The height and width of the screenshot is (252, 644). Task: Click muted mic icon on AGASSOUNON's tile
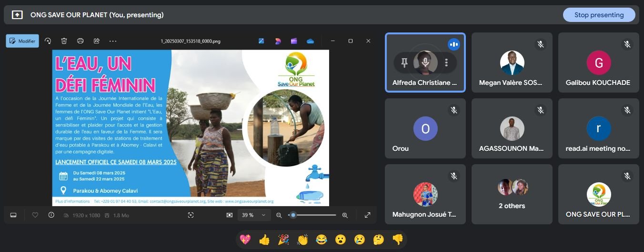point(541,110)
